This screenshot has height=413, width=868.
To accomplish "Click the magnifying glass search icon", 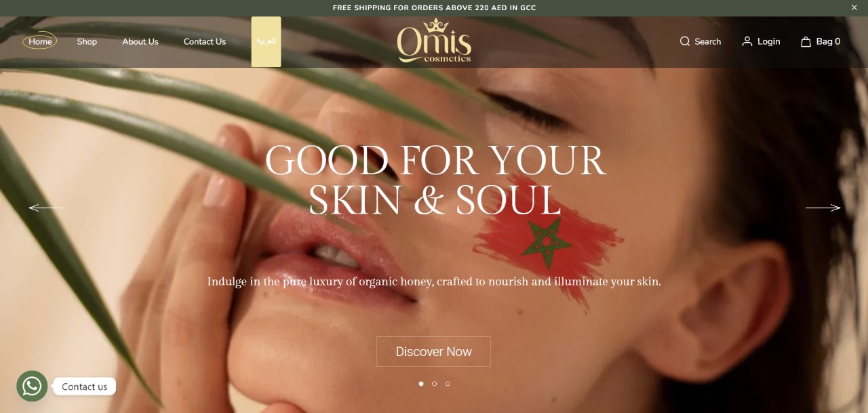I will (685, 41).
